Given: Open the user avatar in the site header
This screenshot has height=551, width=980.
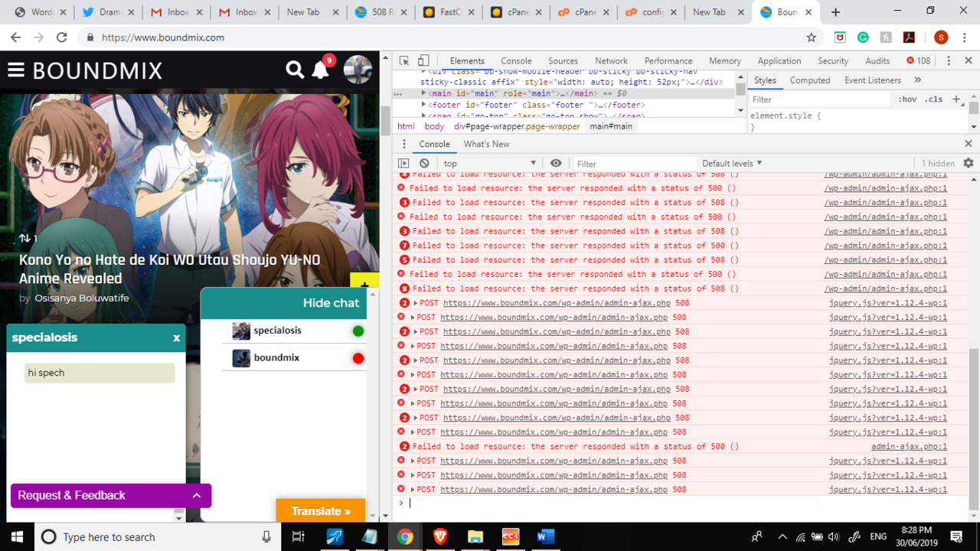Looking at the screenshot, I should 358,70.
